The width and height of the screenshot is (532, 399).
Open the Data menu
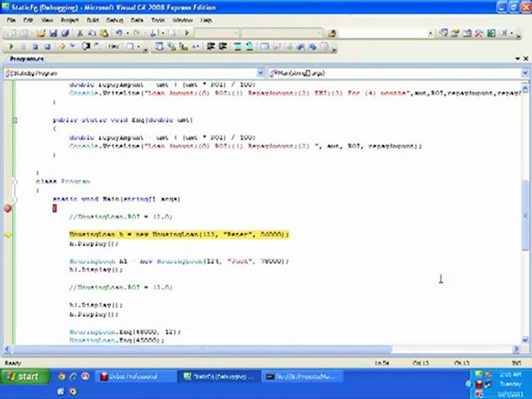point(137,21)
